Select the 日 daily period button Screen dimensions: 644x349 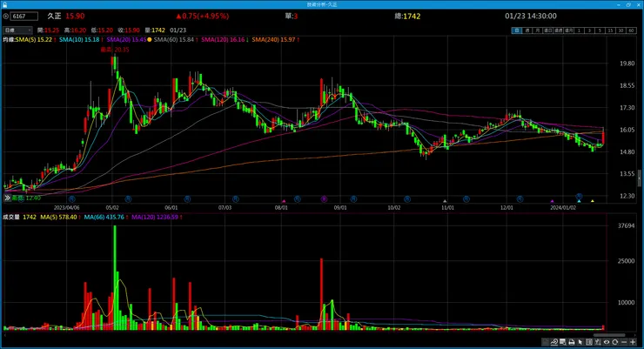click(517, 30)
